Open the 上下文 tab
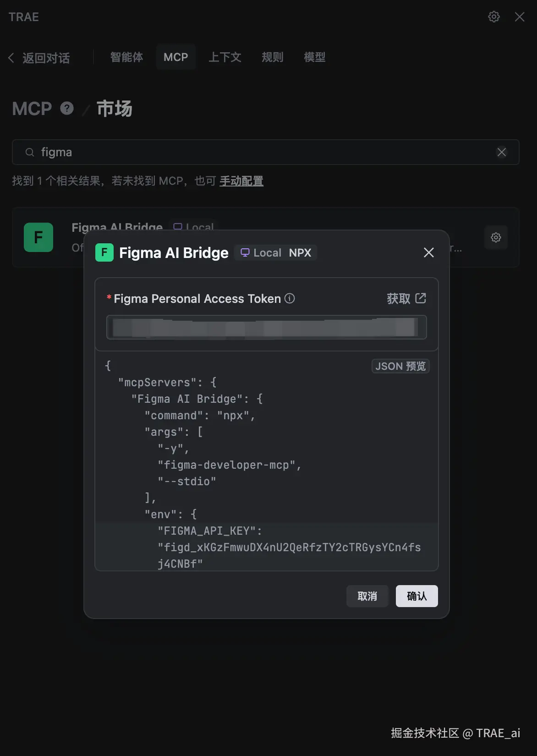537x756 pixels. coord(225,57)
